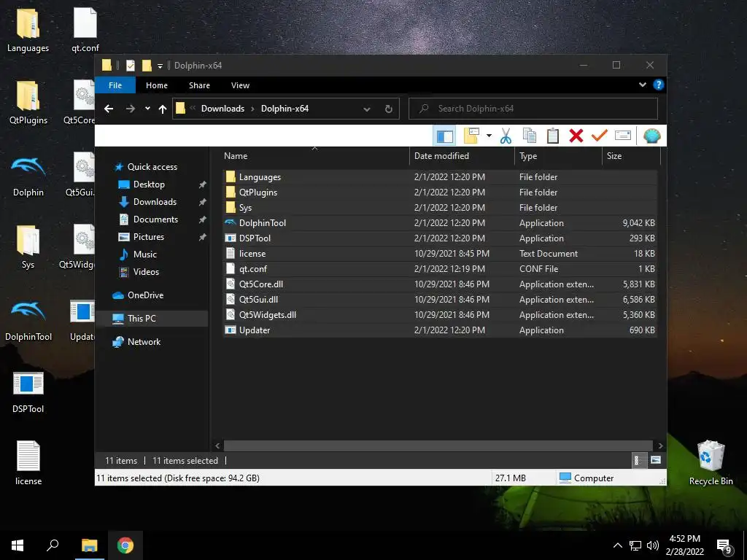Open Google Chrome from the taskbar

pos(125,545)
